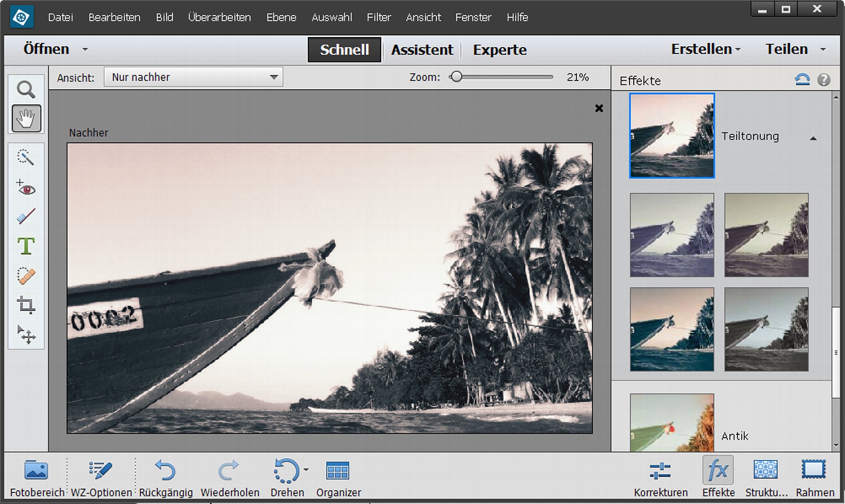Expand the Erstellen dropdown menu
Screen dimensions: 845x504
tap(706, 49)
